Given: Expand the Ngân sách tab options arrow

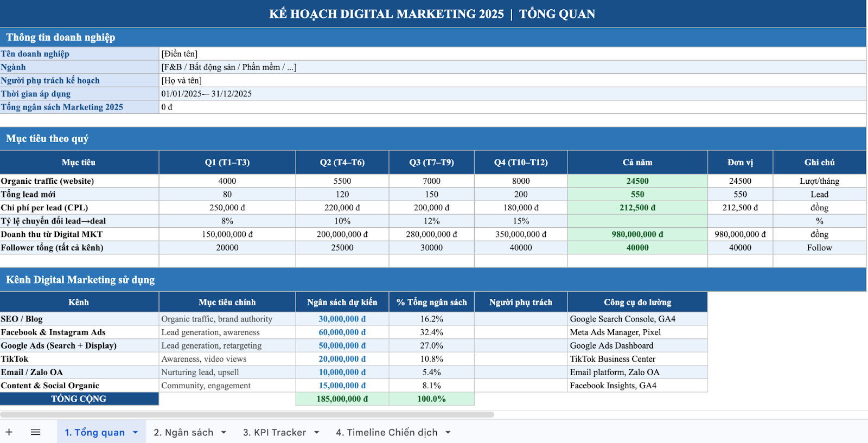Looking at the screenshot, I should click(x=224, y=433).
